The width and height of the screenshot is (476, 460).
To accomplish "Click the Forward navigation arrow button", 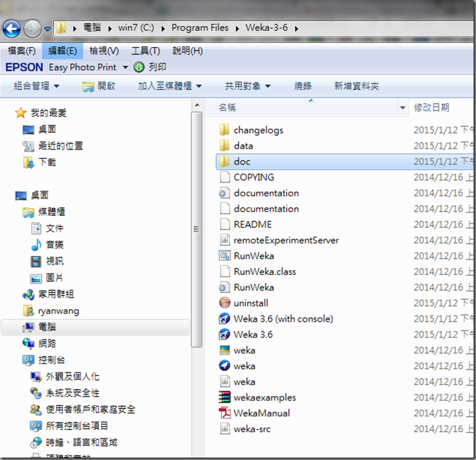I will (32, 29).
